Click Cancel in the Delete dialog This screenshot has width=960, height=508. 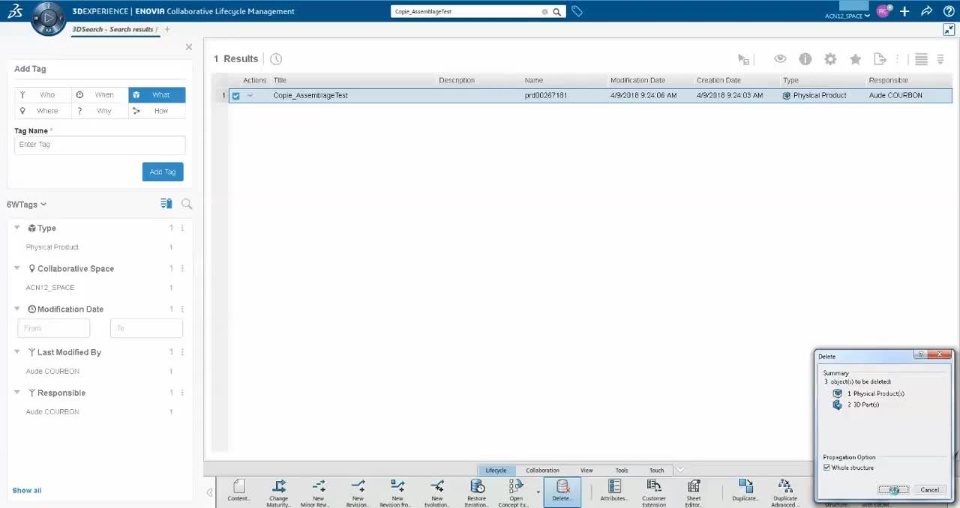[x=929, y=490]
